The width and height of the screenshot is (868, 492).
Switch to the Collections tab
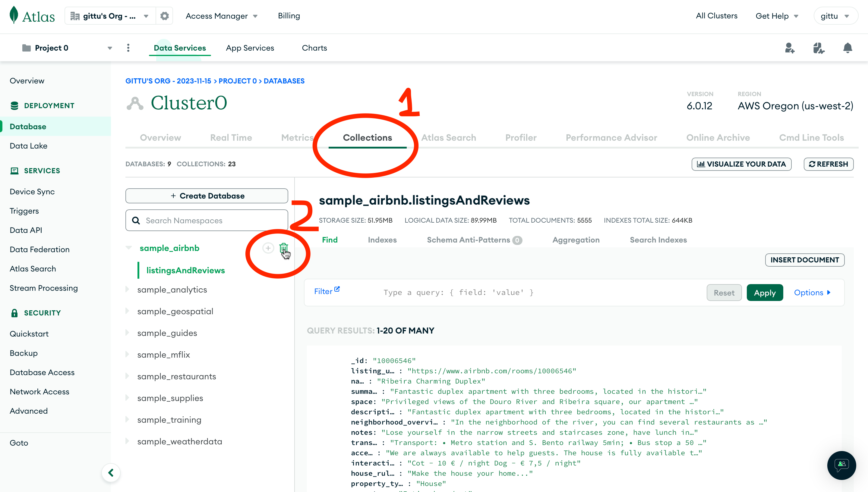pyautogui.click(x=367, y=137)
